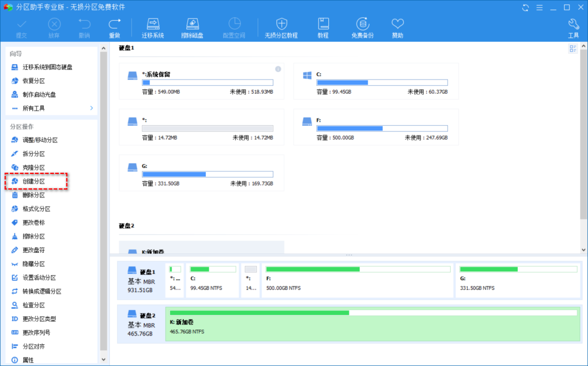The height and width of the screenshot is (366, 588).
Task: Open 擦除磁盘 wipe disk tool
Action: (x=192, y=28)
